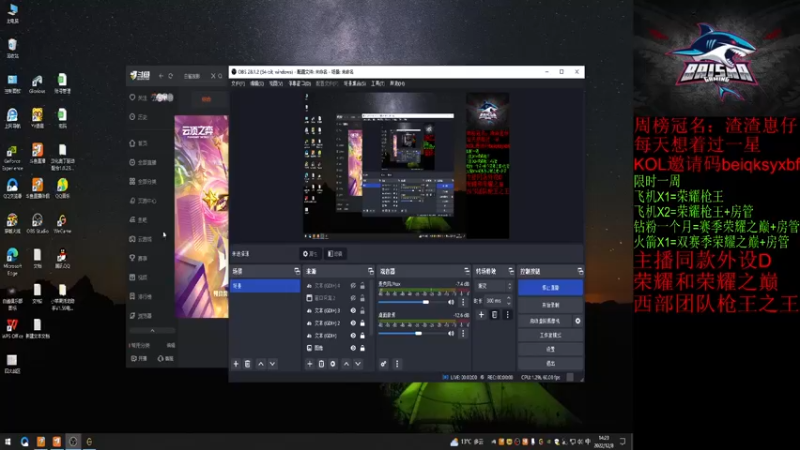Move selected scene down in Scenes panel
This screenshot has height=450, width=800.
pyautogui.click(x=272, y=364)
